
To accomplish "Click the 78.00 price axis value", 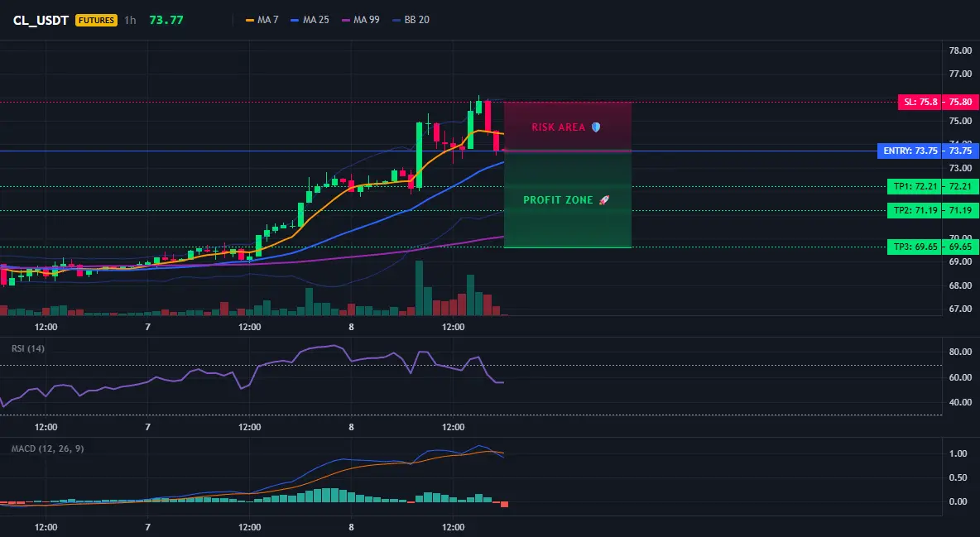I will [960, 50].
